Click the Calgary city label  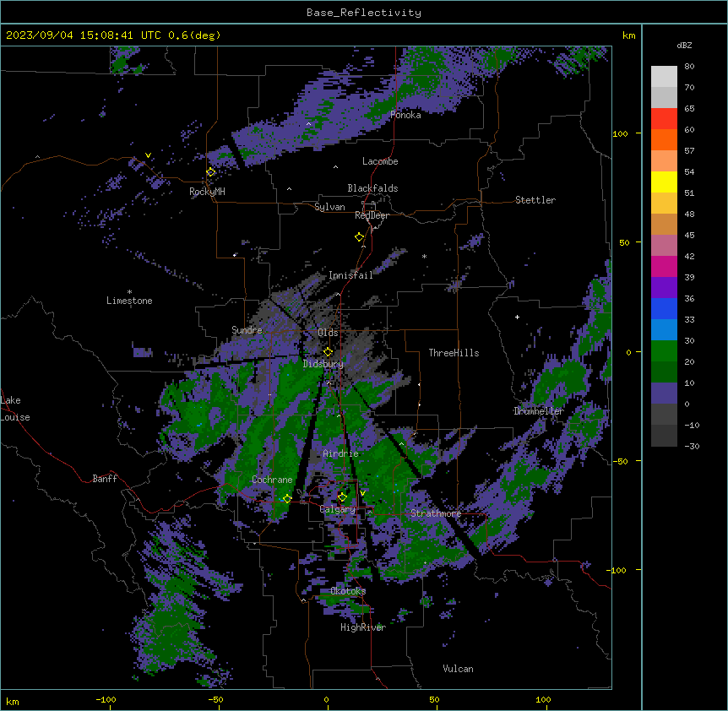[x=338, y=509]
